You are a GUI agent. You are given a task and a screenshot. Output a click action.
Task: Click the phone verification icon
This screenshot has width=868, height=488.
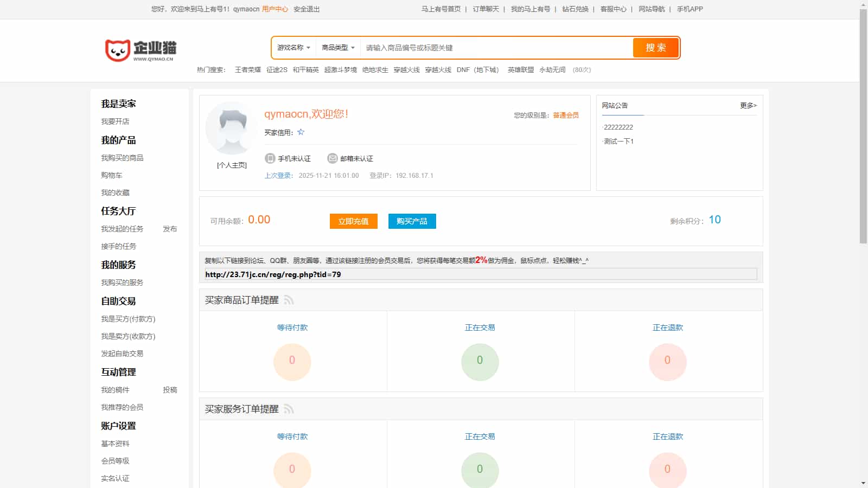pos(270,158)
